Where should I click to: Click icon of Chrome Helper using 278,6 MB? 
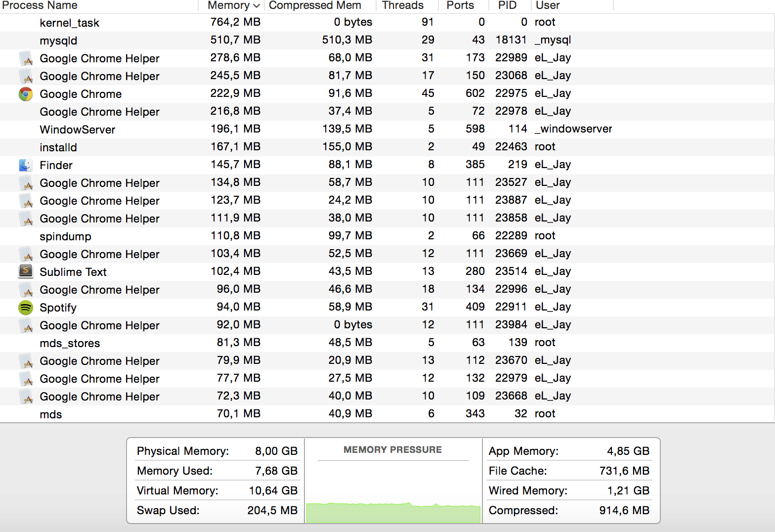(26, 59)
